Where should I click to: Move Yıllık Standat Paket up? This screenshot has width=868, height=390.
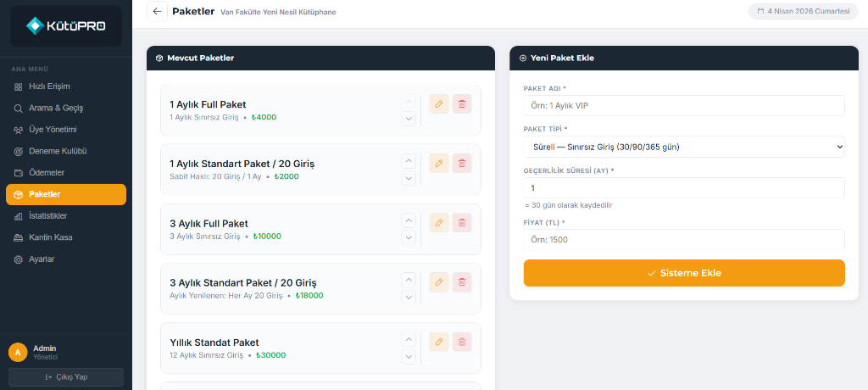(408, 340)
